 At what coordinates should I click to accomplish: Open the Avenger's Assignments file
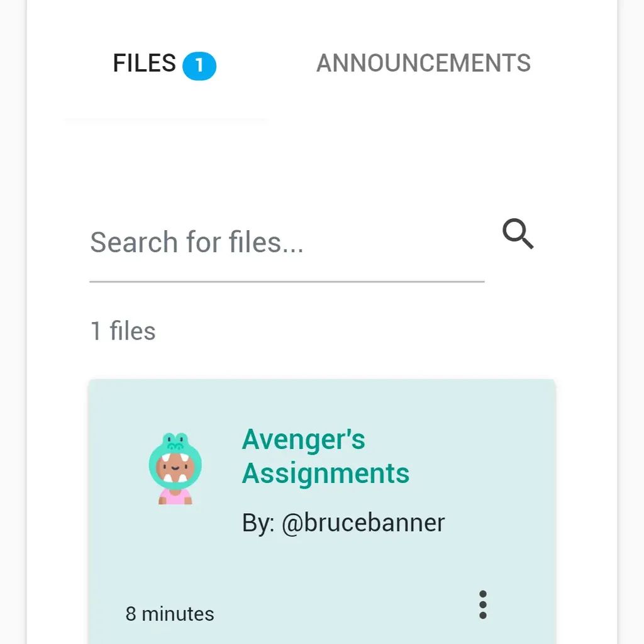coord(326,456)
